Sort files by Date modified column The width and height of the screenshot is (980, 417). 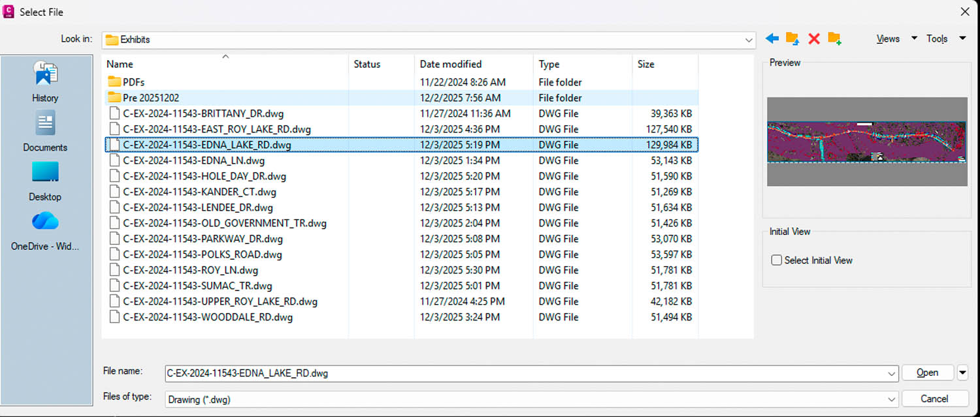tap(451, 64)
